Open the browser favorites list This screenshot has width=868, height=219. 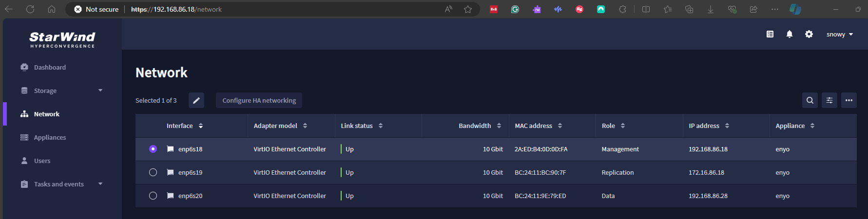click(x=668, y=9)
